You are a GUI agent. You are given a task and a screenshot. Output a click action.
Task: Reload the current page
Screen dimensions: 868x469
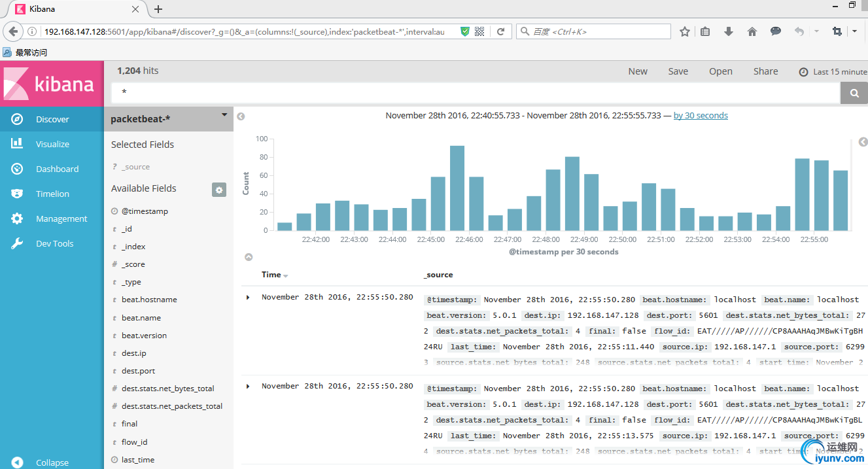500,31
